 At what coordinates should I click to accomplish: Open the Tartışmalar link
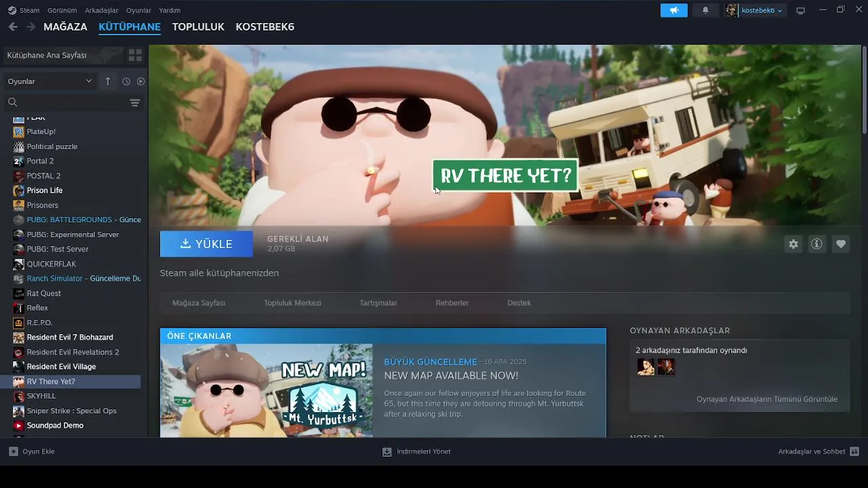[x=378, y=303]
